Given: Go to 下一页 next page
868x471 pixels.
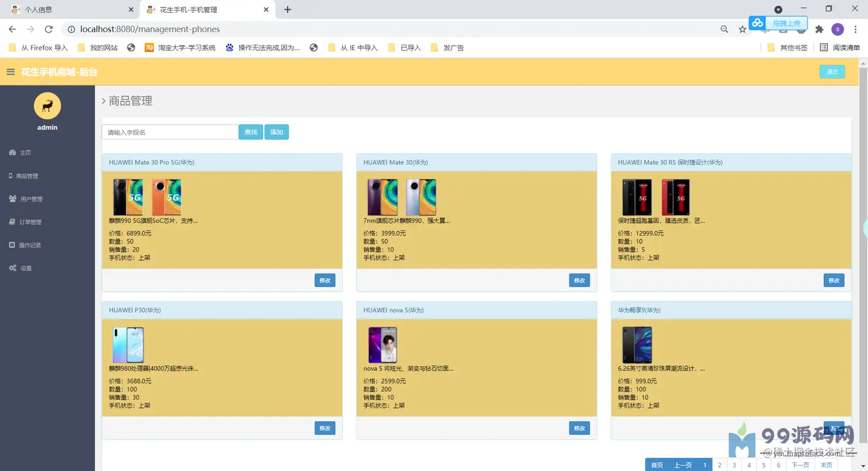Looking at the screenshot, I should click(x=800, y=465).
